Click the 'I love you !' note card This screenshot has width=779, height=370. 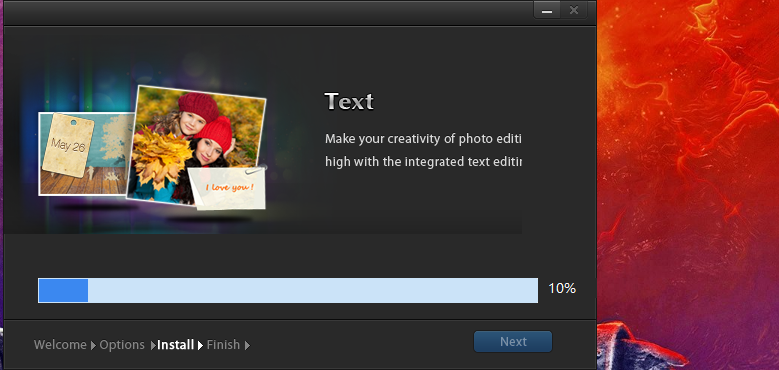point(228,188)
